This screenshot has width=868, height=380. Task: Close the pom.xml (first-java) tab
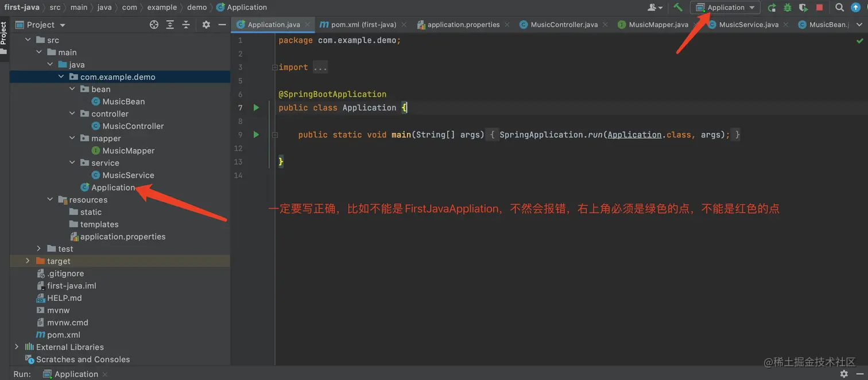click(404, 25)
